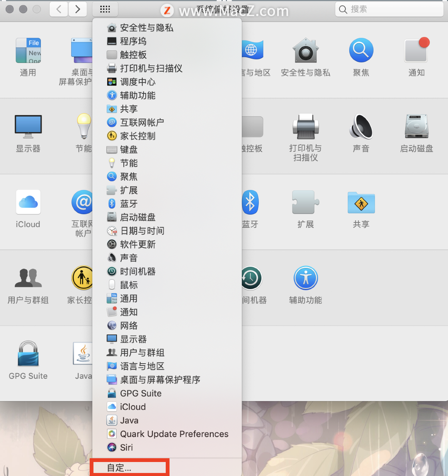Choose iCloud from the dropdown menu
The height and width of the screenshot is (476, 448).
pyautogui.click(x=167, y=407)
